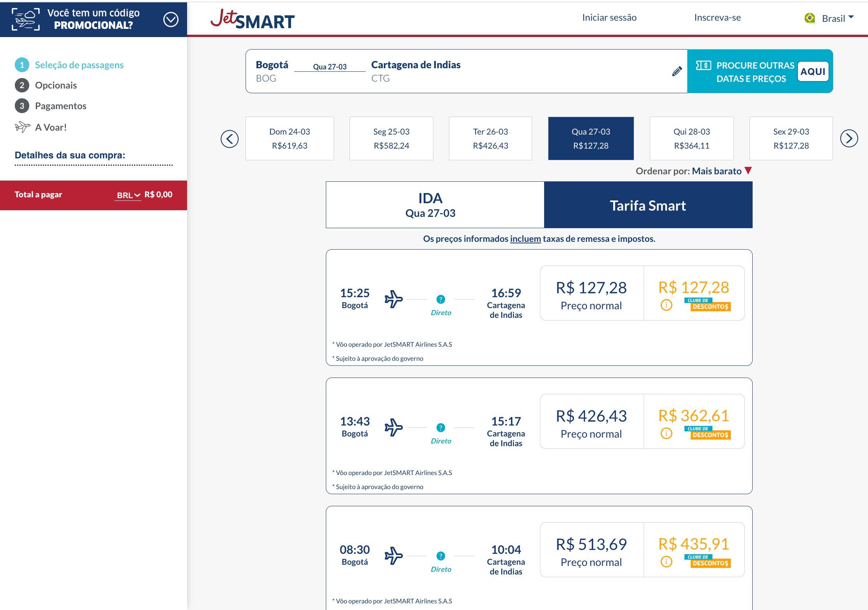Click the step 1 circle number icon
The width and height of the screenshot is (868, 610).
(x=22, y=65)
